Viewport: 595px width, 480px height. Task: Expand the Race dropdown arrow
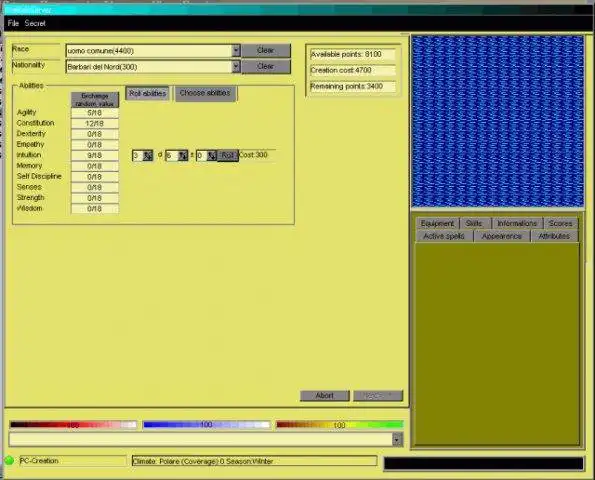236,50
